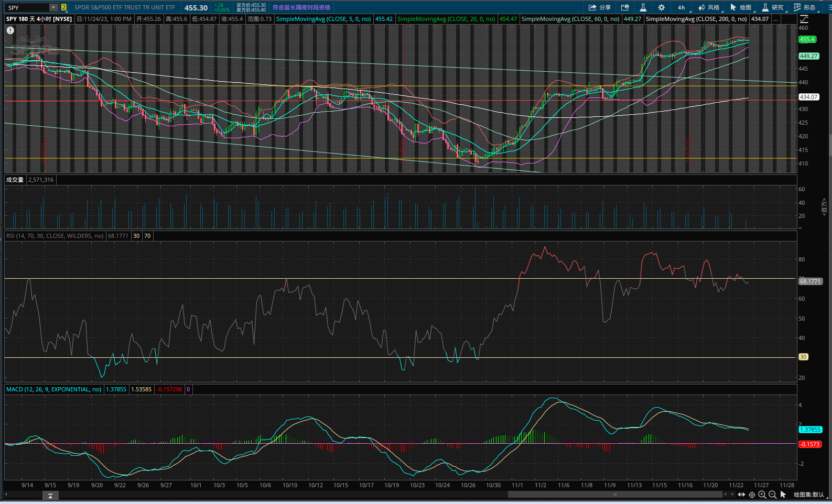Screen dimensions: 832x504
Task: Click the 455.30 last price in header
Action: 196,7
